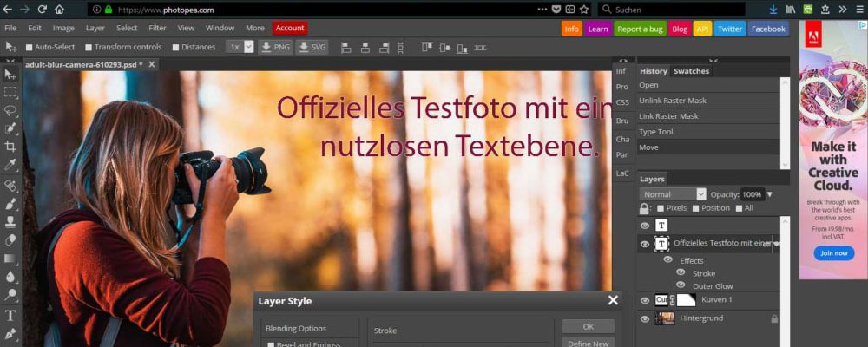This screenshot has width=868, height=347.
Task: Select the Type tool
Action: (x=10, y=316)
